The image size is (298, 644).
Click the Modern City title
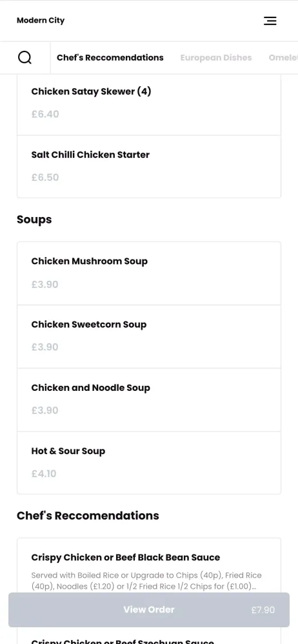pos(41,21)
